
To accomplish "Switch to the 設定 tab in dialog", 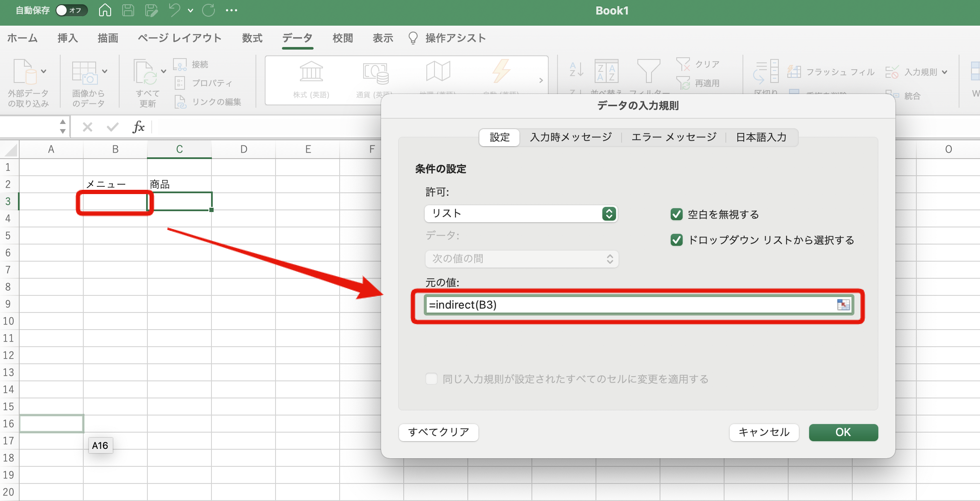I will click(x=499, y=137).
